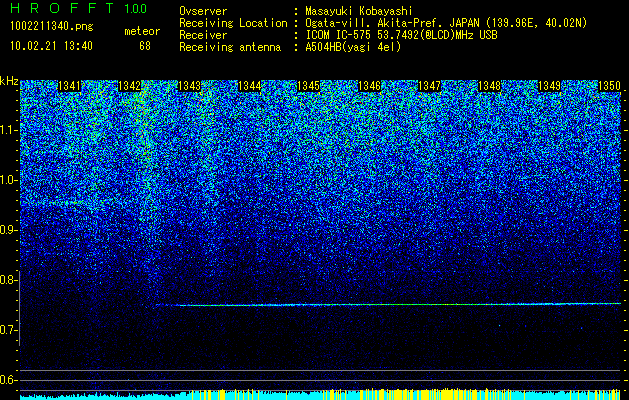
Task: Click the 1350 time marker
Action: coord(609,86)
